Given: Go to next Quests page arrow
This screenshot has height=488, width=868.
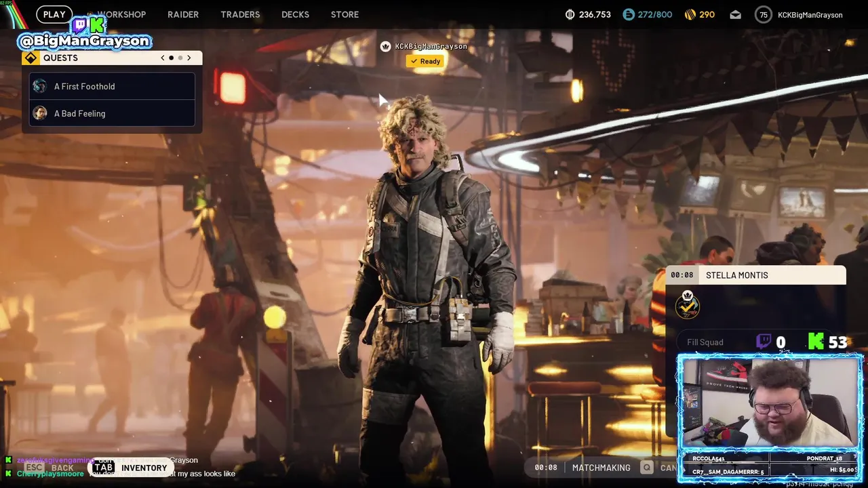Looking at the screenshot, I should click(x=189, y=58).
